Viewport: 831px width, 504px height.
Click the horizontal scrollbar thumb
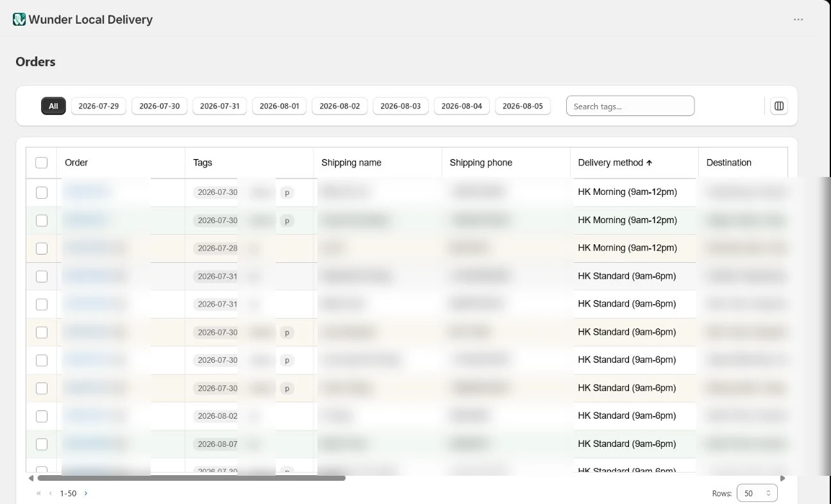(x=192, y=478)
